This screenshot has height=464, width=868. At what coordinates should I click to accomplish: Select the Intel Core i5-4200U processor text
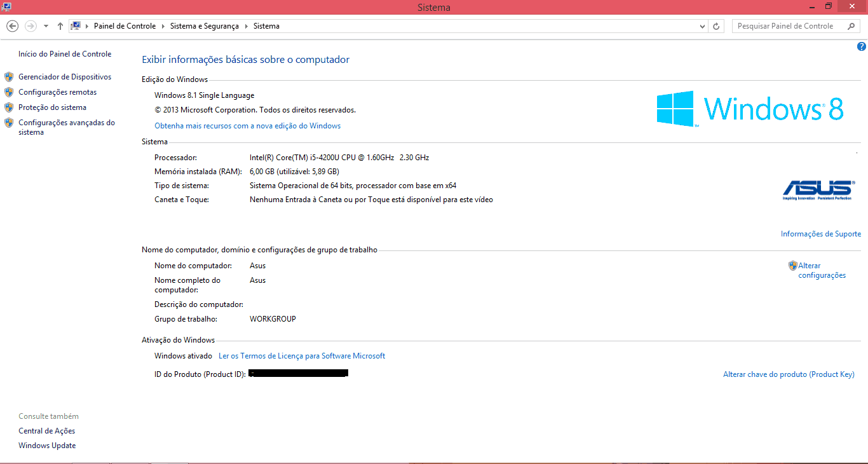pos(339,158)
